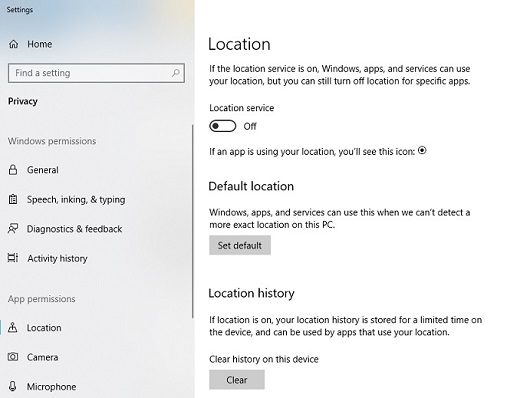This screenshot has width=520, height=398.
Task: Click the sidebar vertical scrollbar
Action: coord(192,221)
